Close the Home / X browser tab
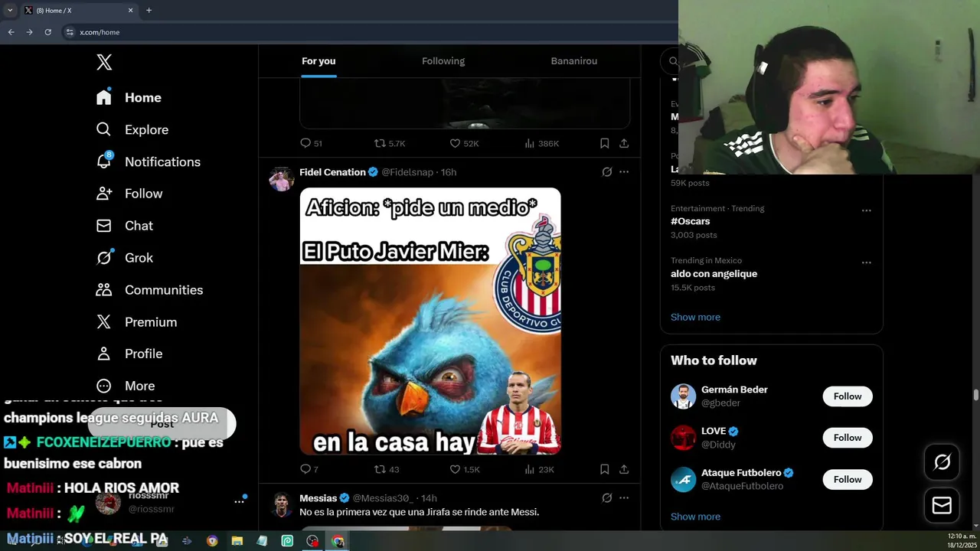This screenshot has width=980, height=551. coord(130,10)
